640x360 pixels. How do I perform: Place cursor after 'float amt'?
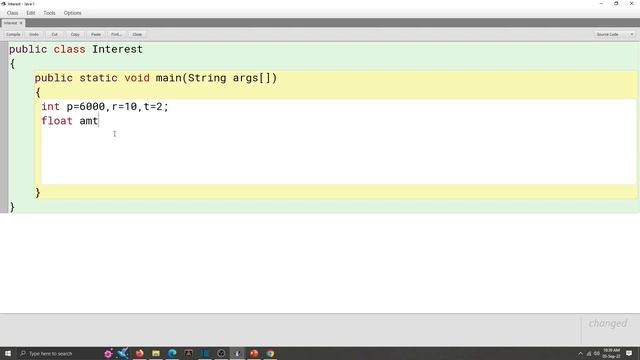(x=98, y=121)
